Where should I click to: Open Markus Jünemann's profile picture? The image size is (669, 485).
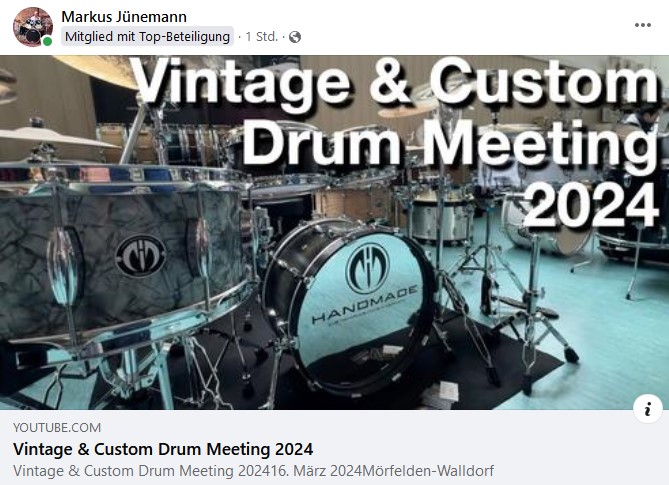point(33,26)
